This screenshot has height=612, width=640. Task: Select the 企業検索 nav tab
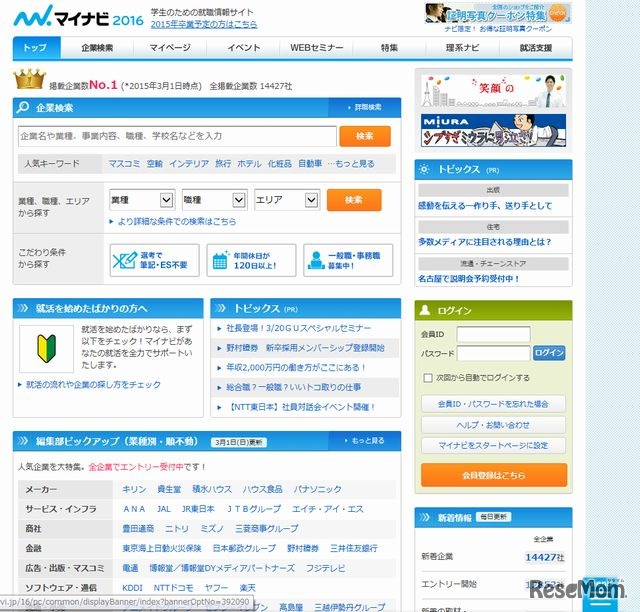[97, 48]
